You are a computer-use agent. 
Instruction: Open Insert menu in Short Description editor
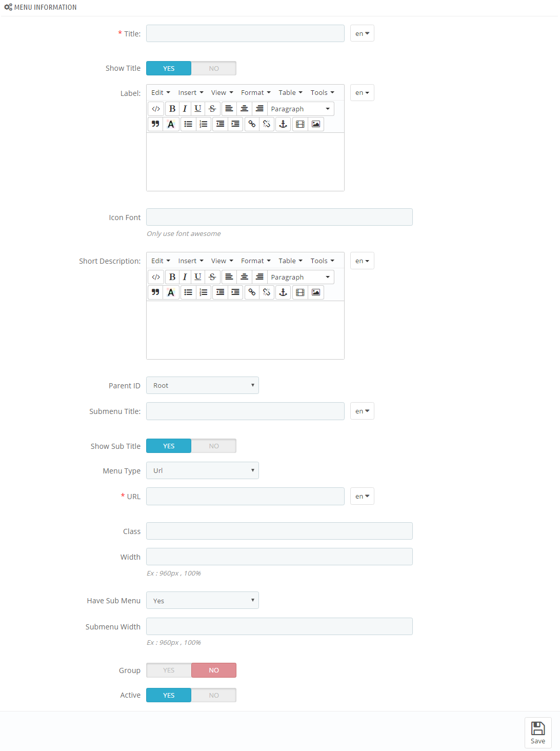tap(191, 261)
